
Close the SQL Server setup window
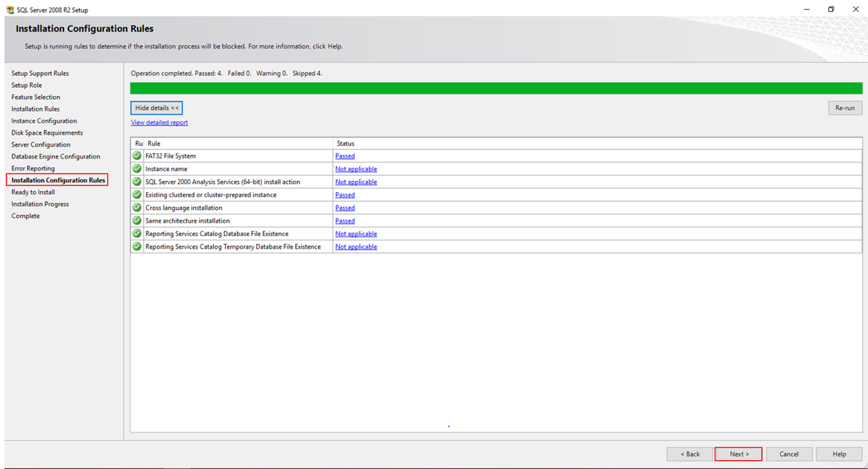855,10
